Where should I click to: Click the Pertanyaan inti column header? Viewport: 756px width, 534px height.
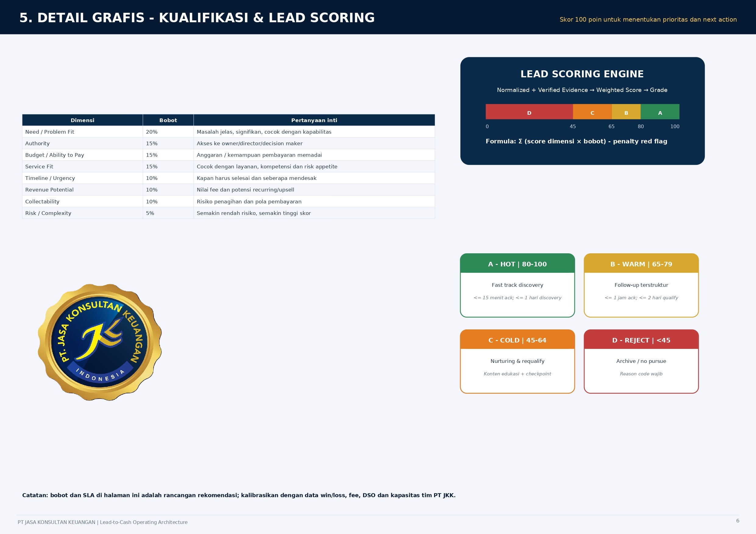(x=314, y=120)
